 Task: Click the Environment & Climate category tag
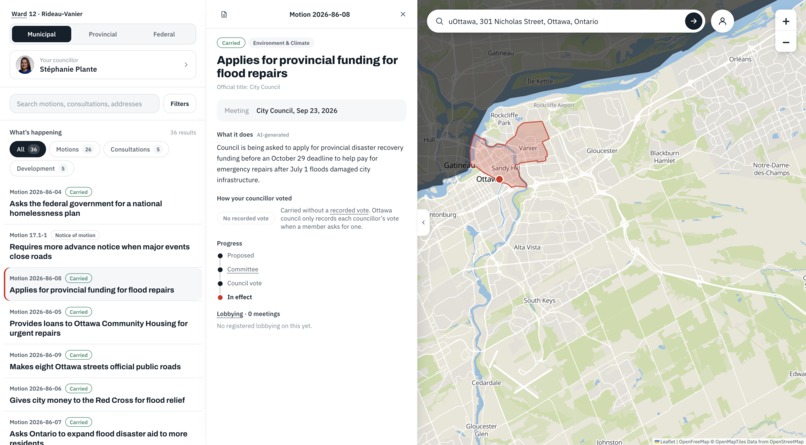(x=281, y=43)
